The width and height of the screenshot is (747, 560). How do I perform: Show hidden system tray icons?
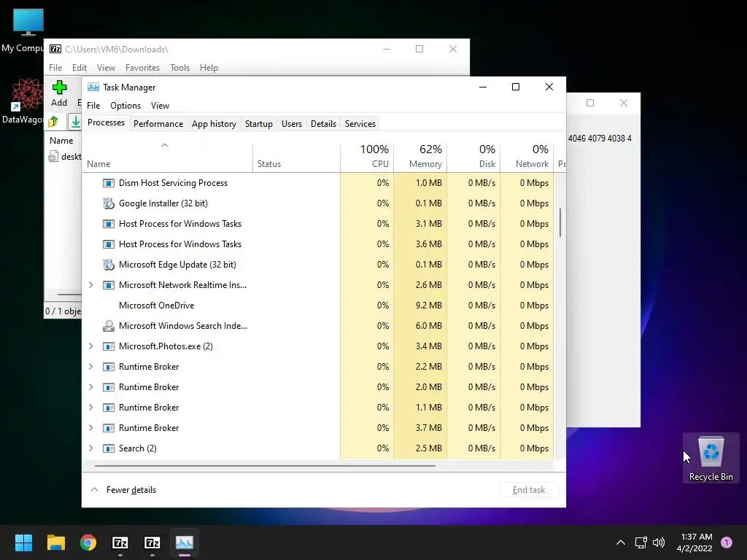pyautogui.click(x=621, y=542)
